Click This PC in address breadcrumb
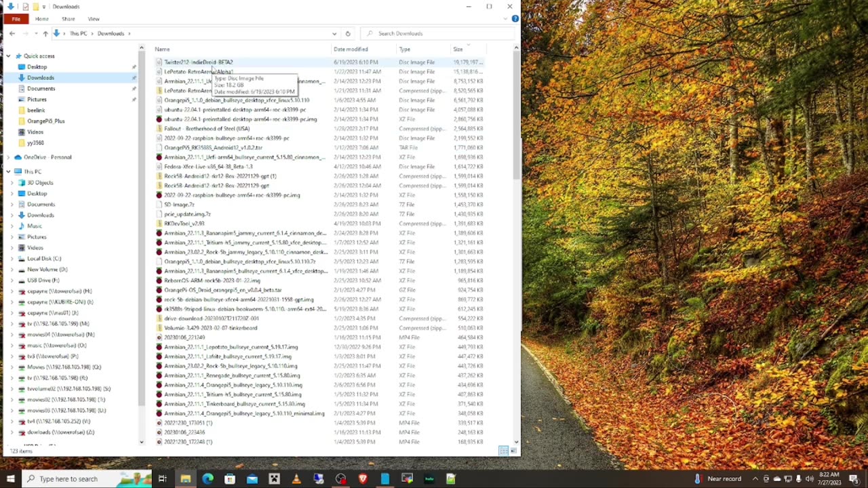This screenshot has height=488, width=868. [78, 33]
